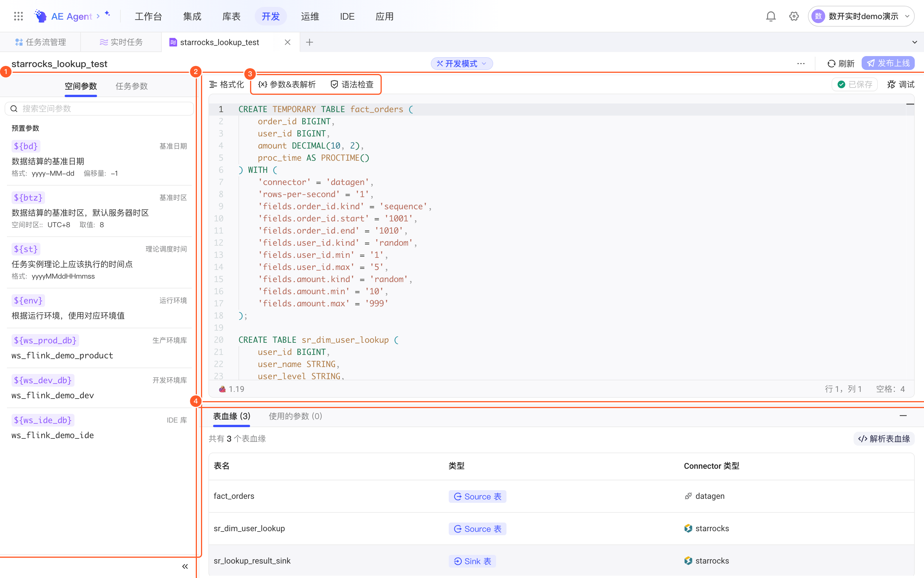The width and height of the screenshot is (924, 578).
Task: Switch to the real-time tasks tab
Action: point(121,42)
